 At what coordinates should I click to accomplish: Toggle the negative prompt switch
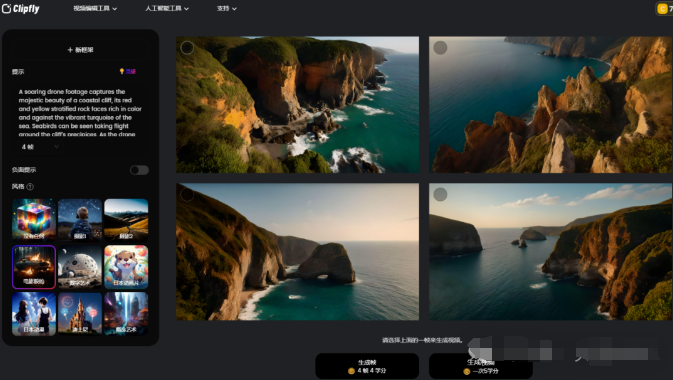[x=139, y=170]
